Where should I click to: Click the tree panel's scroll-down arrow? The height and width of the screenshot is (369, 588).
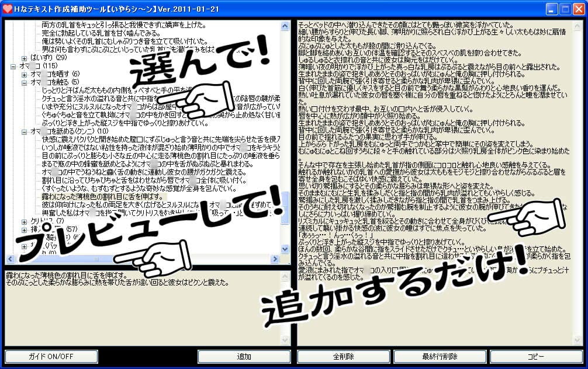285,249
